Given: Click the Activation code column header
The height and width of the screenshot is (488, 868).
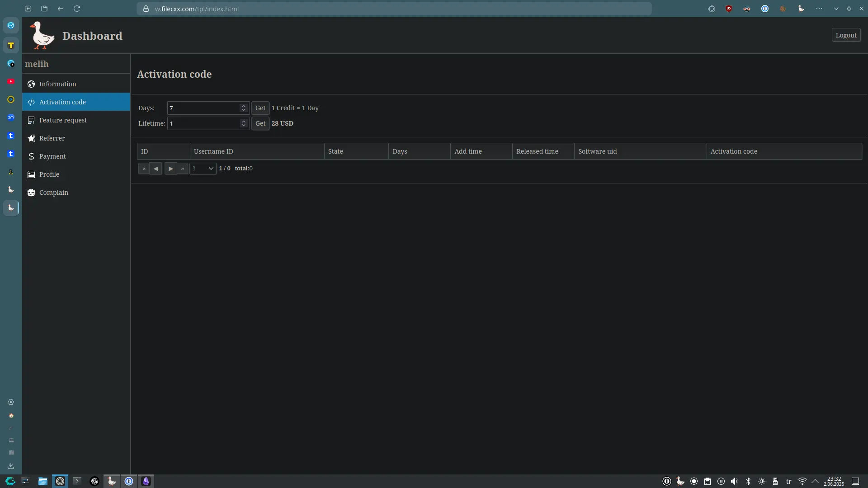Looking at the screenshot, I should coord(784,151).
